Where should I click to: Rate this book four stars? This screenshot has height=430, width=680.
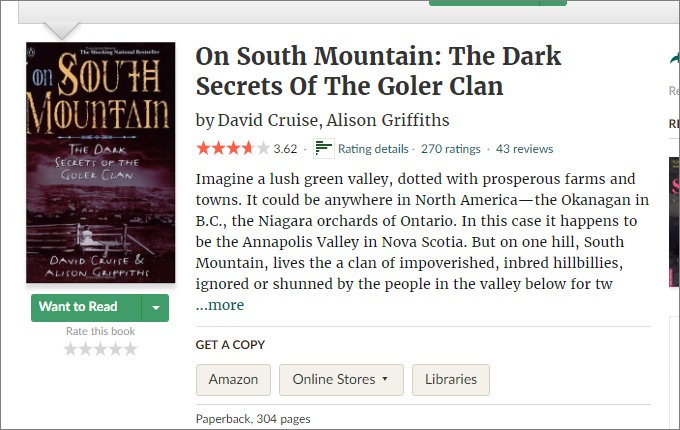(115, 349)
